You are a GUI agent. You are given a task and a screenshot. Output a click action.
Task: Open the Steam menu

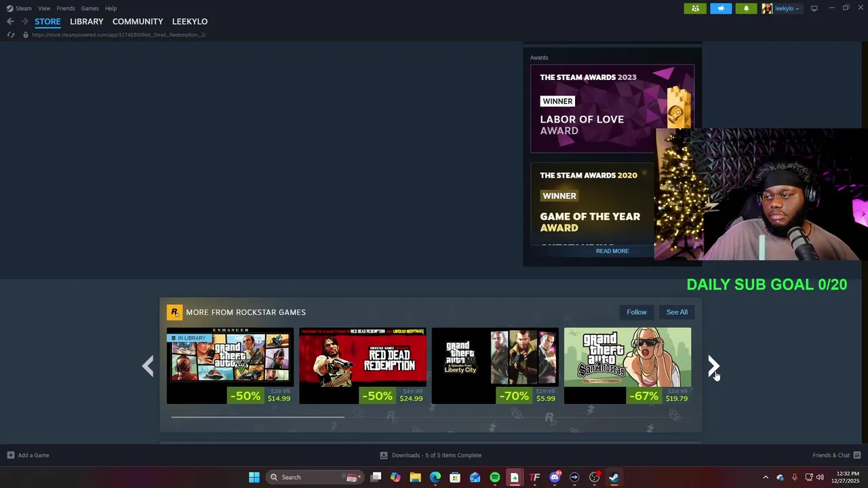[20, 8]
